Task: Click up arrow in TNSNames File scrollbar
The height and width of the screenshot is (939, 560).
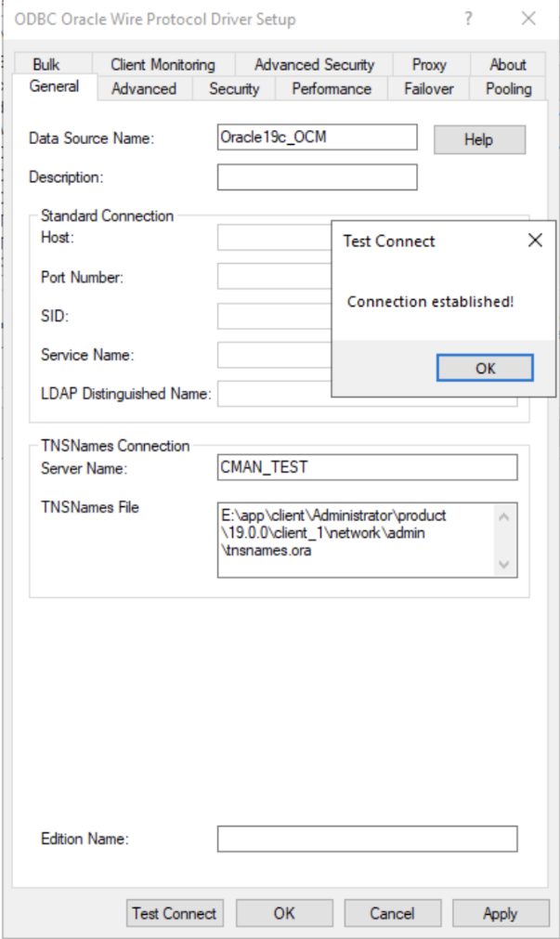Action: pyautogui.click(x=504, y=516)
